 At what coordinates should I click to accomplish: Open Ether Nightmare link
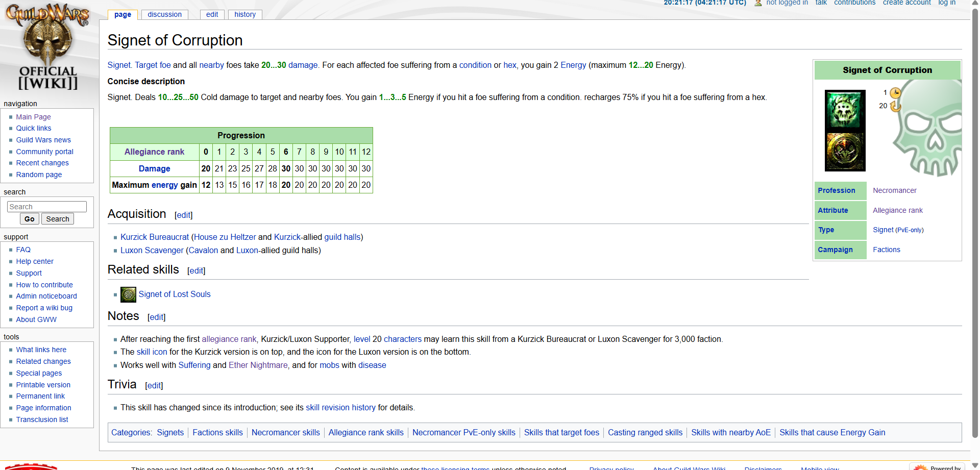pyautogui.click(x=258, y=365)
